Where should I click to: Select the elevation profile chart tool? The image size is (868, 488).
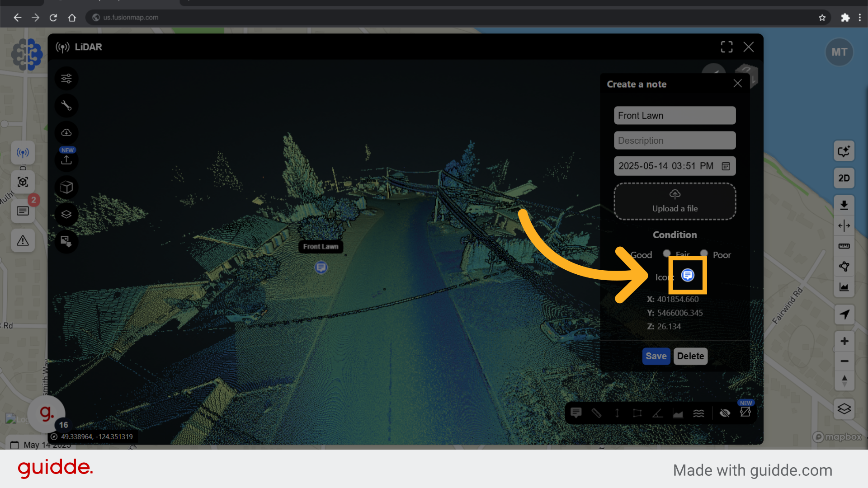[678, 413]
